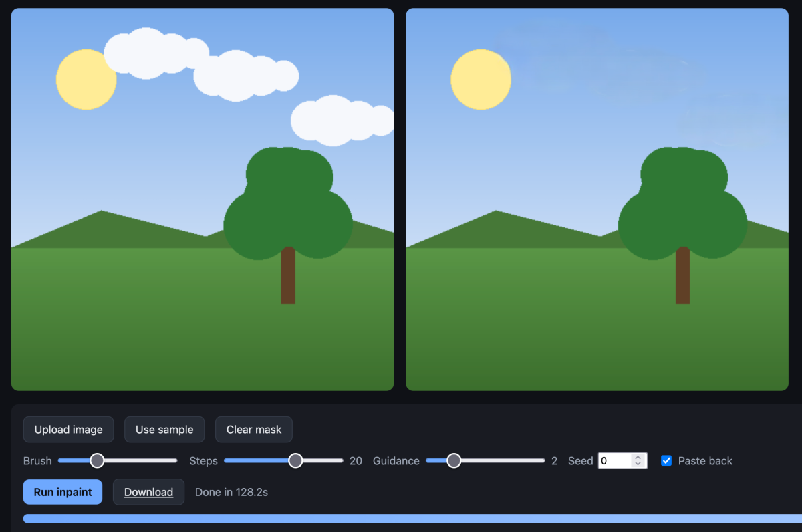
Task: Click the tree foliage in result image
Action: coord(682,203)
